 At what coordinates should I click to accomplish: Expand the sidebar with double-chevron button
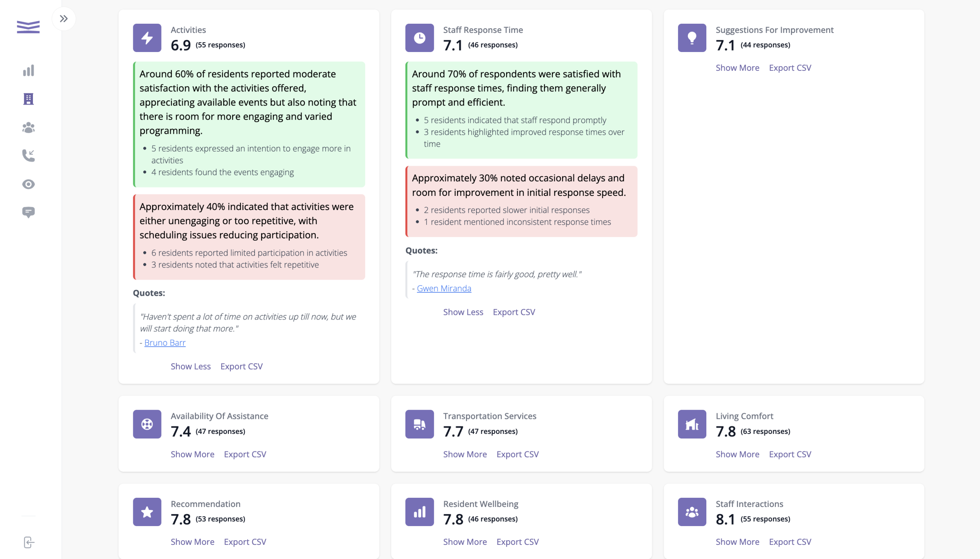(64, 18)
